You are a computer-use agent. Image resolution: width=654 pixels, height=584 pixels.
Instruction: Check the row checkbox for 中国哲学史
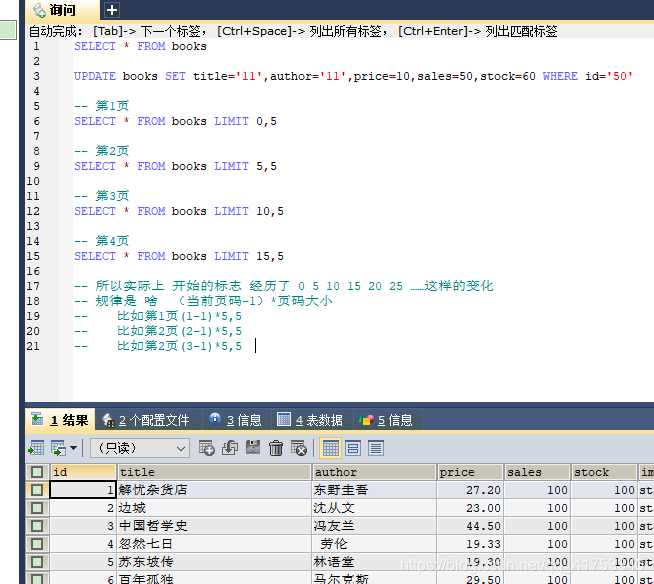coord(37,526)
